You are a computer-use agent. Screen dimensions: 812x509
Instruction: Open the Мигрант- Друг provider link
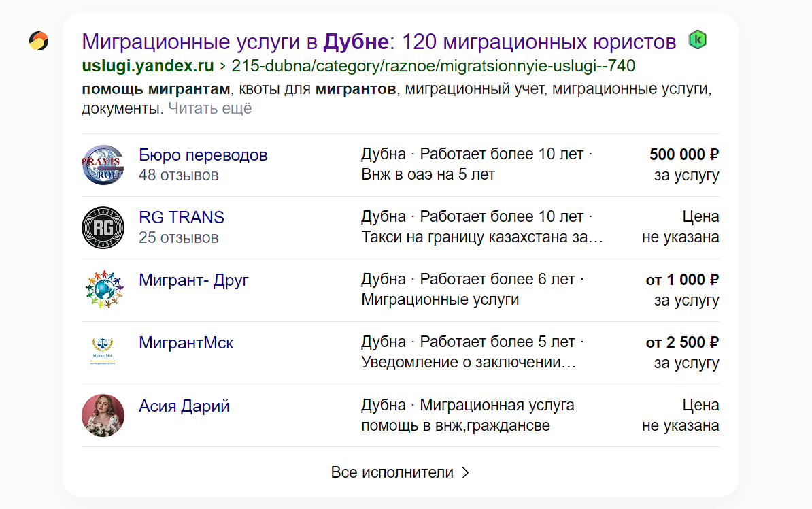(x=194, y=280)
